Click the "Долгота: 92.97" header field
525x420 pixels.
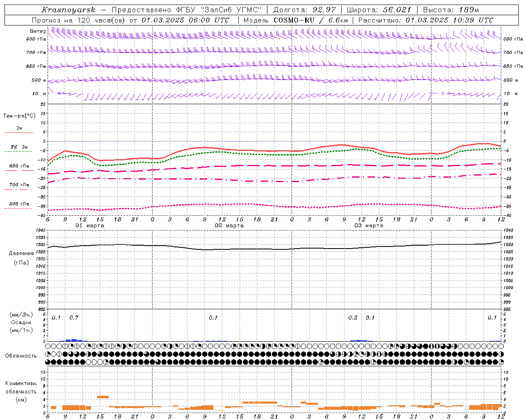[304, 10]
